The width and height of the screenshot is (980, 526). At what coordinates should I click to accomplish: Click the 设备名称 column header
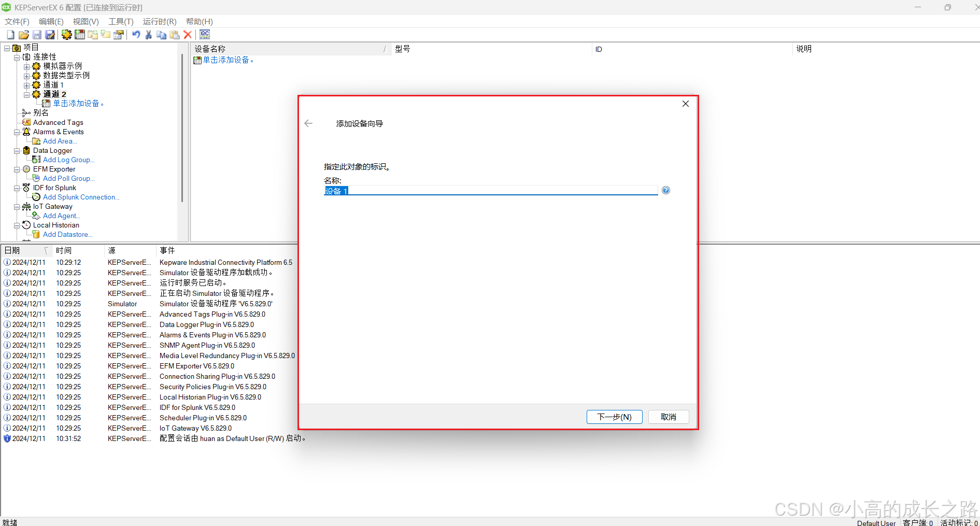click(x=291, y=49)
